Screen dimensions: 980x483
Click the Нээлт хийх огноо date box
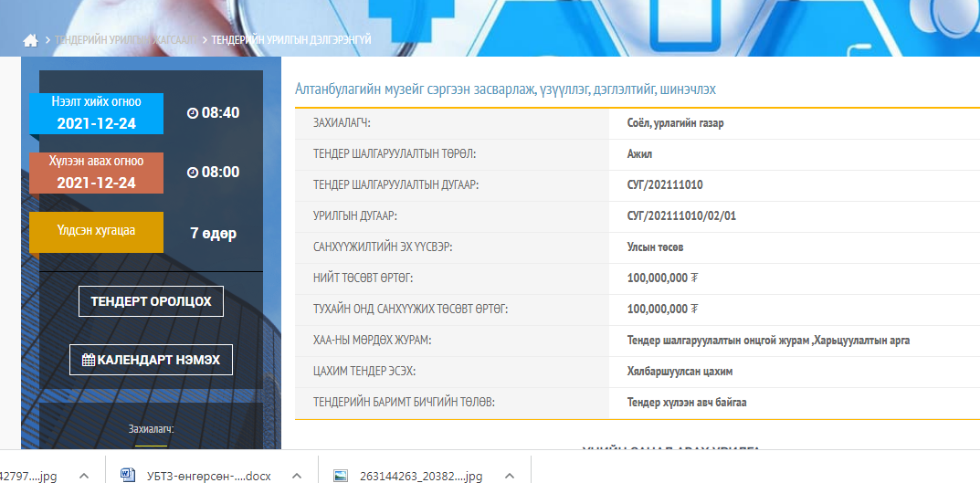click(96, 113)
